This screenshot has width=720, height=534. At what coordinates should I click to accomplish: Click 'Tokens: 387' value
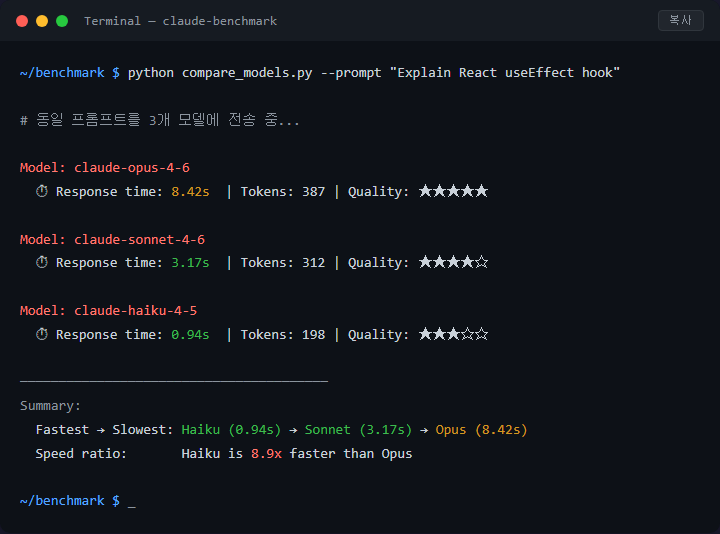(283, 191)
